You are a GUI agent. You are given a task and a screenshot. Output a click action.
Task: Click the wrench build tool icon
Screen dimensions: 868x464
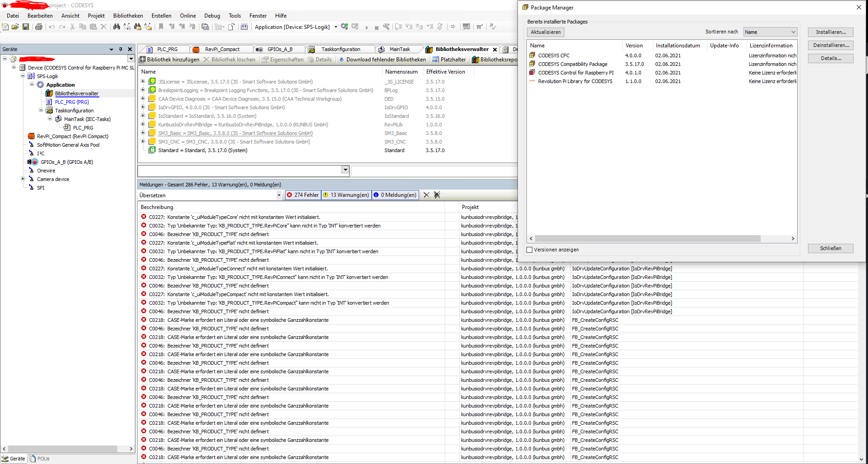[386, 27]
